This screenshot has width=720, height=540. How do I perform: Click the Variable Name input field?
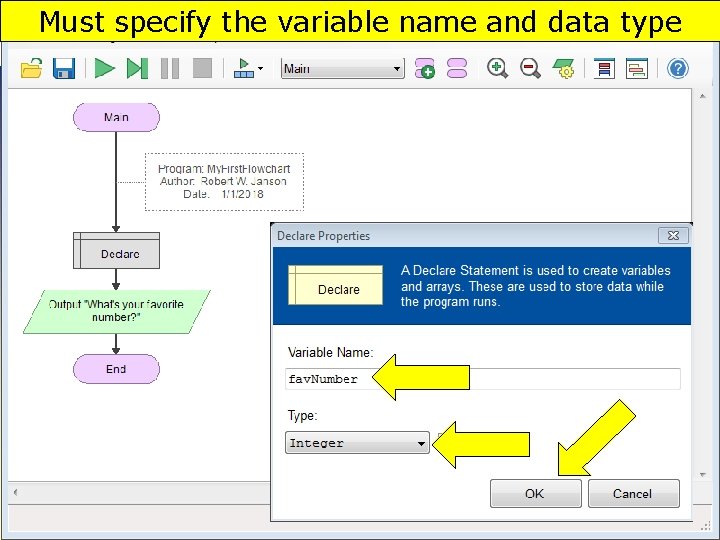point(483,379)
